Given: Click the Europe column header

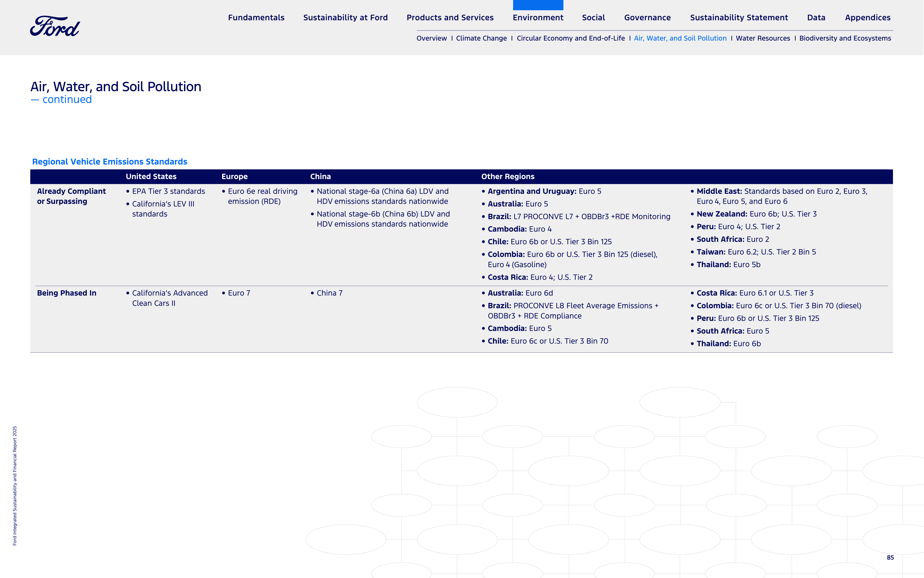Looking at the screenshot, I should [235, 177].
